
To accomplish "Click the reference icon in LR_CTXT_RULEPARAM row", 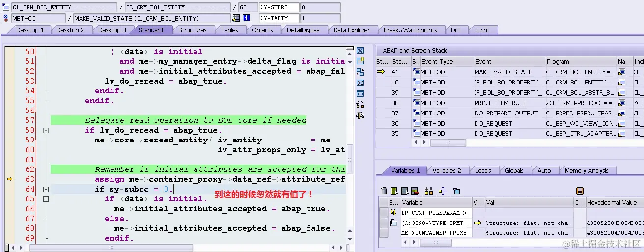I will (393, 212).
